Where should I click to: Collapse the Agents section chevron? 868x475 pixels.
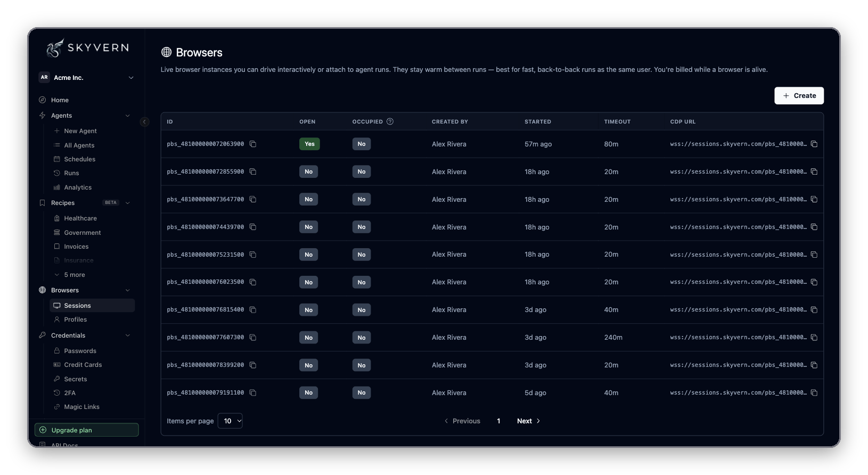coord(128,116)
